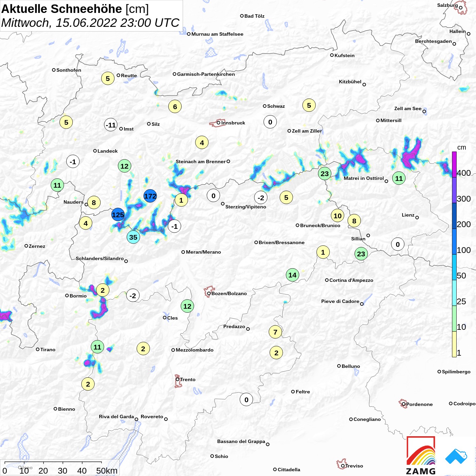Select the 1 marker above Cortina d'Ampezzo
This screenshot has height=476, width=476.
(x=323, y=252)
